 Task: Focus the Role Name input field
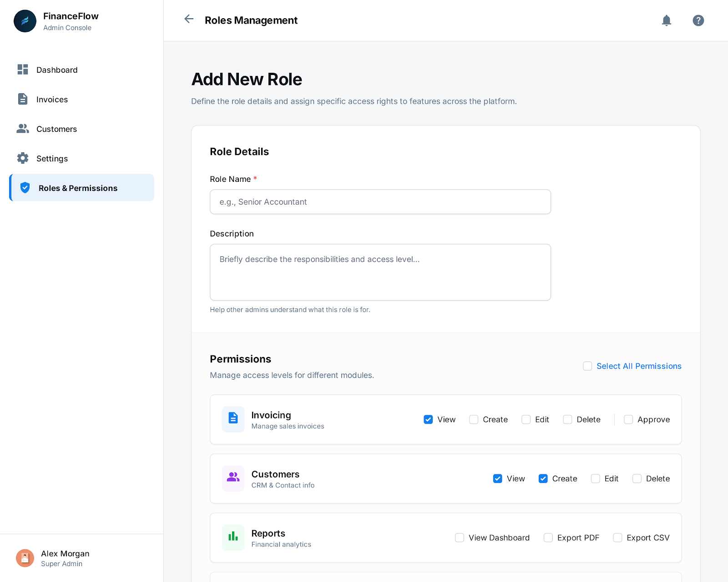click(380, 202)
